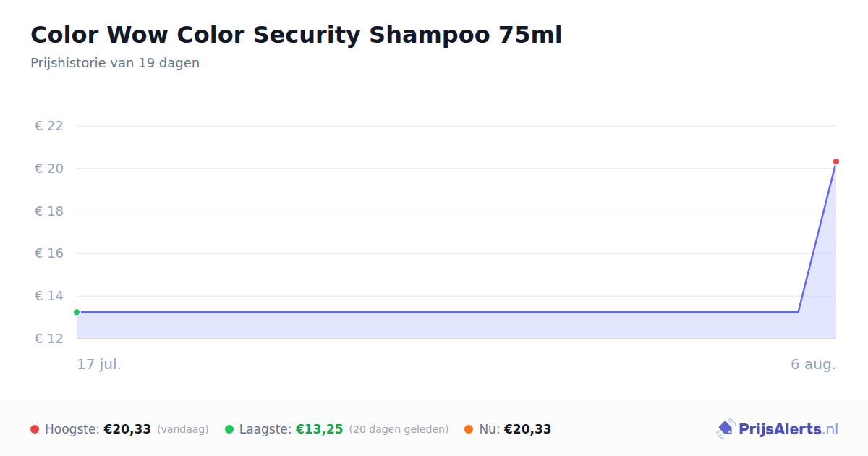Click the green Laagste legend dot
868x456 pixels.
point(229,429)
